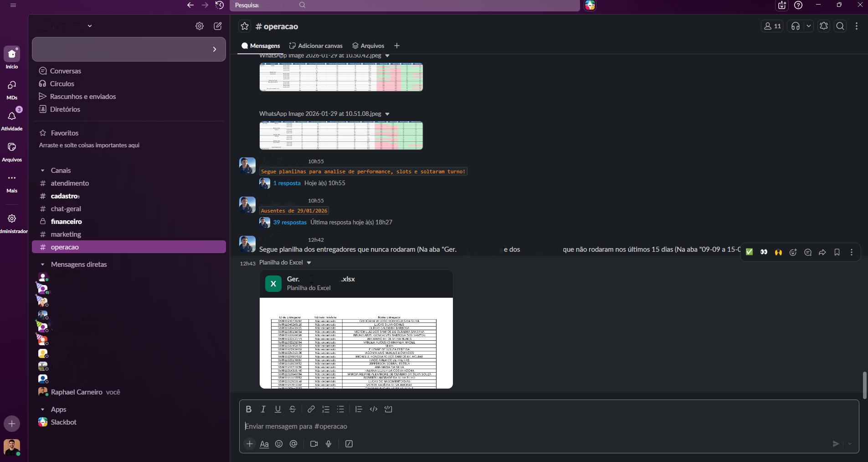Bookmark the hovered message for later
868x462 pixels.
point(837,252)
